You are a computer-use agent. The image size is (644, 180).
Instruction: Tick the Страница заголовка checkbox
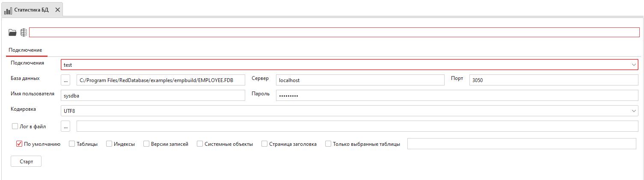(264, 144)
